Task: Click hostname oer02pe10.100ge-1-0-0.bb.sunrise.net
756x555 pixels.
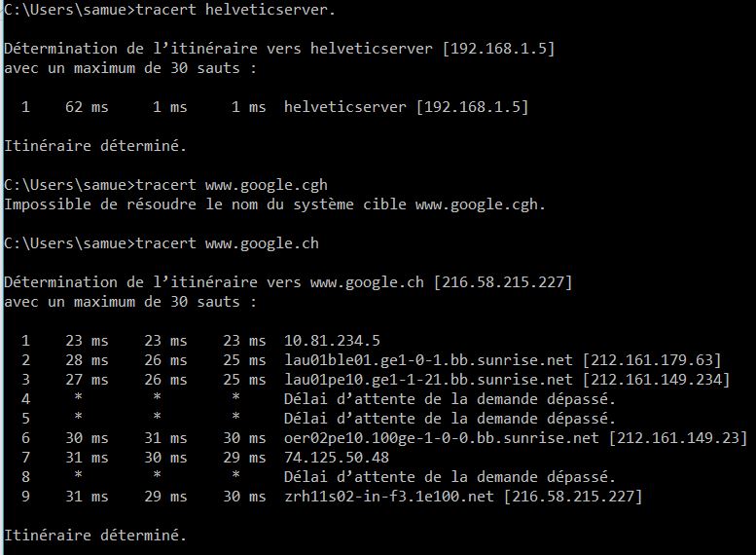Action: coord(441,438)
